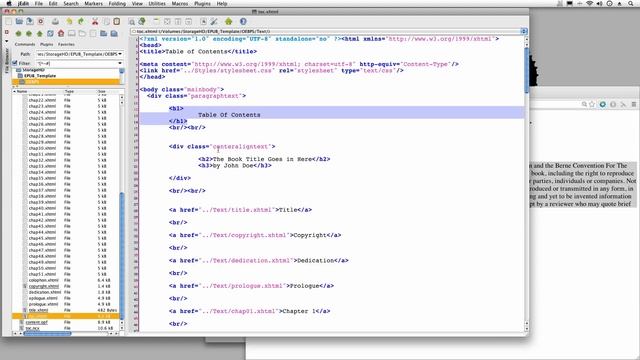Click the volume icon in macOS menu bar
640x360 pixels.
(x=600, y=3)
